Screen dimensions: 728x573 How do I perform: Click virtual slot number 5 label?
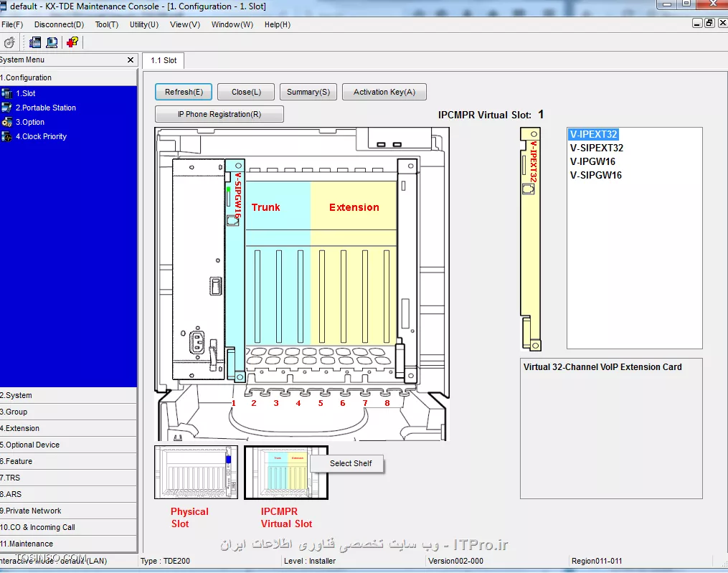point(321,403)
